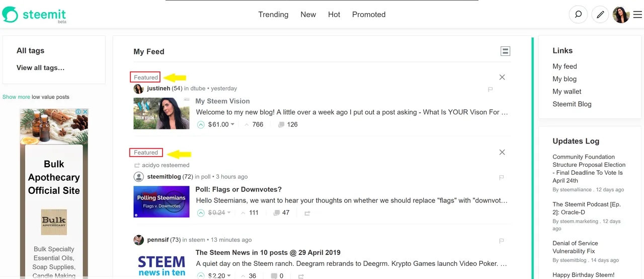This screenshot has width=644, height=279.
Task: Open comments icon showing 0 replies
Action: pos(274,275)
